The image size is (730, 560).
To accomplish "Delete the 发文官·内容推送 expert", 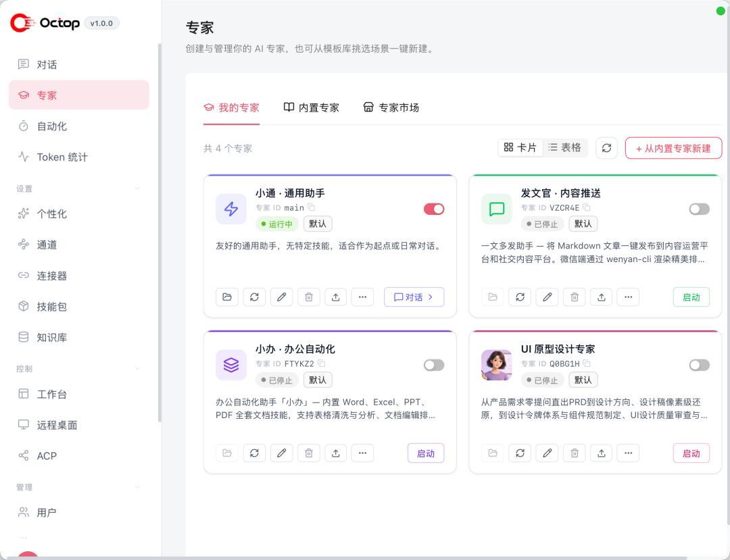I will pos(575,297).
